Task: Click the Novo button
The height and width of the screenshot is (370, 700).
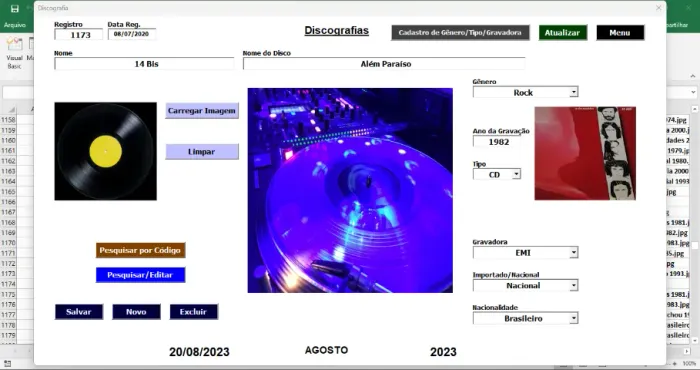Action: (x=136, y=312)
